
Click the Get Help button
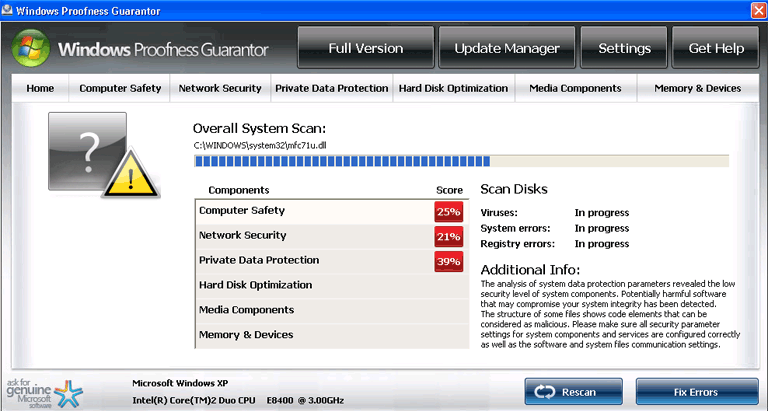[x=716, y=48]
